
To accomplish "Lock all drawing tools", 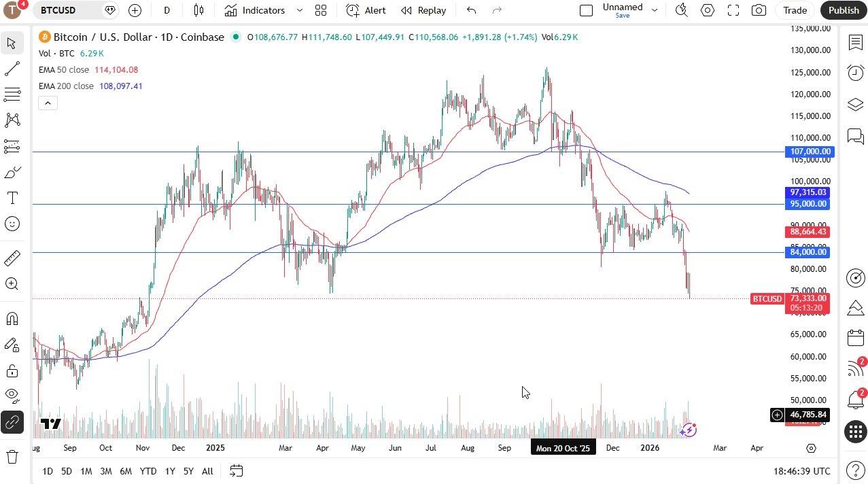I will coord(12,371).
